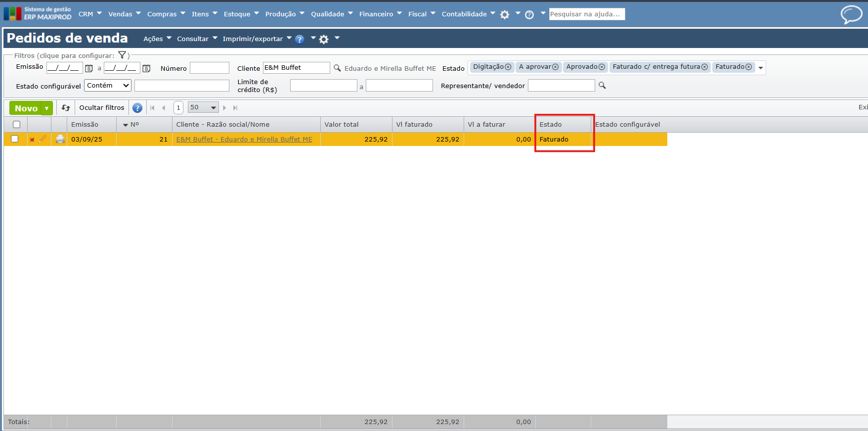This screenshot has width=868, height=431.
Task: Open the Compras menu
Action: point(166,14)
